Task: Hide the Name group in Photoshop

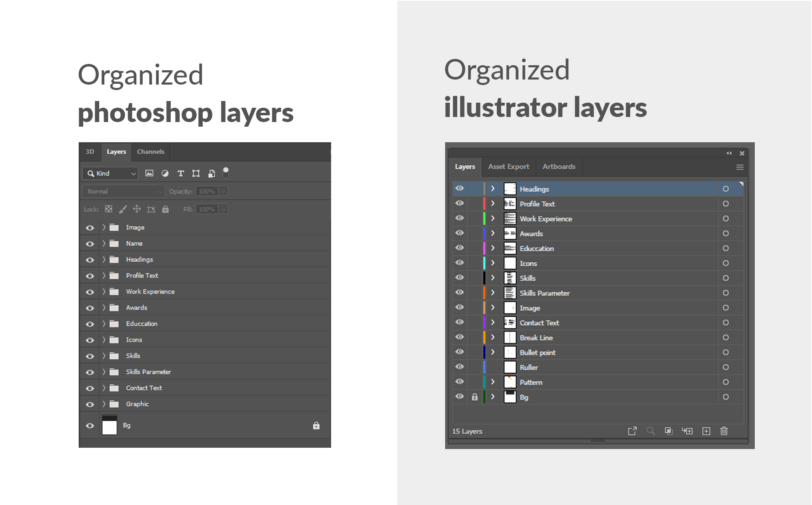Action: [90, 244]
